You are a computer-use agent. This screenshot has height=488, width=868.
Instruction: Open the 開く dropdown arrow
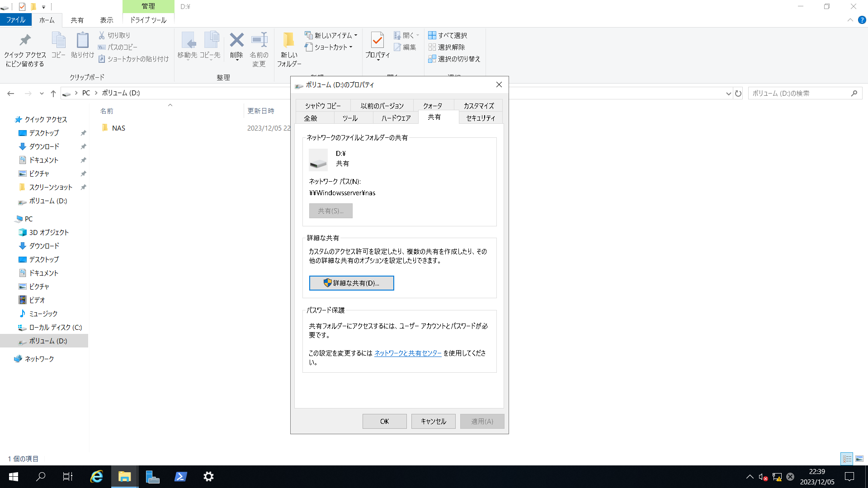pos(418,35)
